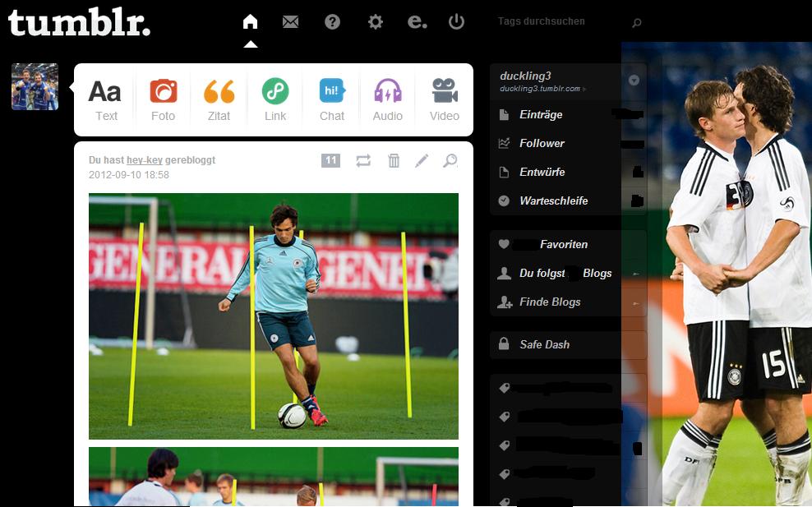Open the second post photo below
The height and width of the screenshot is (507, 812).
click(274, 477)
